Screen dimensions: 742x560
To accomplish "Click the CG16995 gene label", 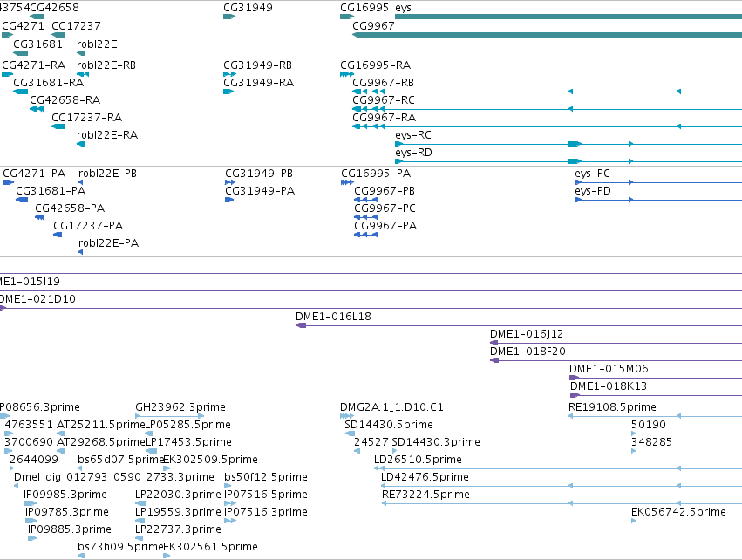I will tap(364, 8).
